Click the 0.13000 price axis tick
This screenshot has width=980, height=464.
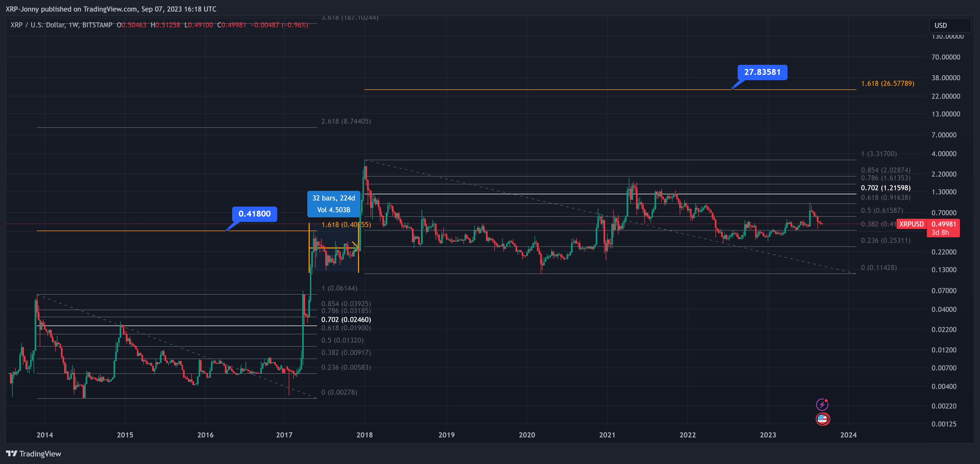click(x=944, y=270)
